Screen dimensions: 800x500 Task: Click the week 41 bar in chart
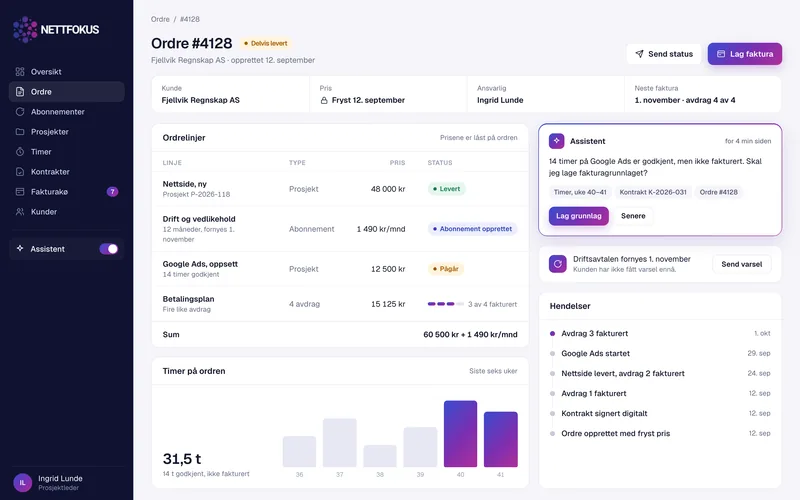[501, 439]
